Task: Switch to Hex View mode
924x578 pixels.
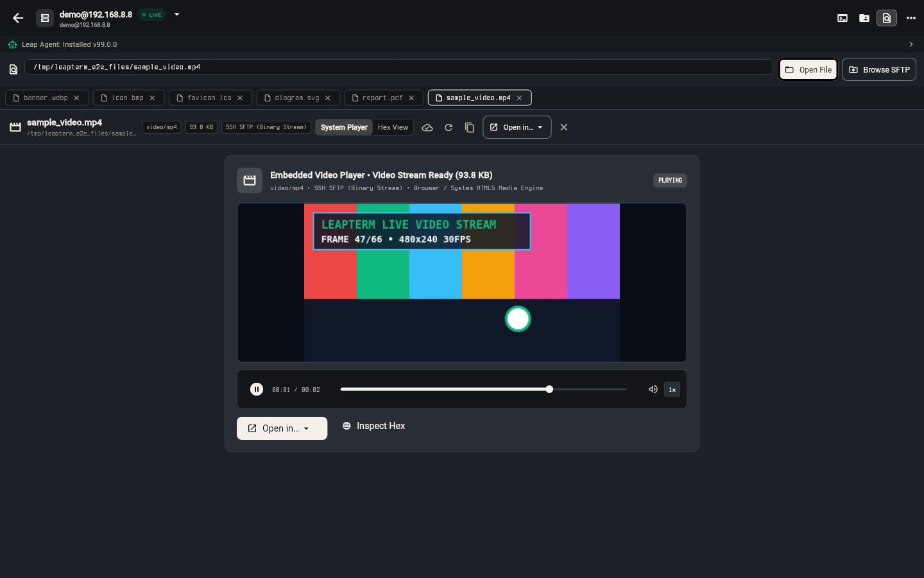Action: pos(393,127)
